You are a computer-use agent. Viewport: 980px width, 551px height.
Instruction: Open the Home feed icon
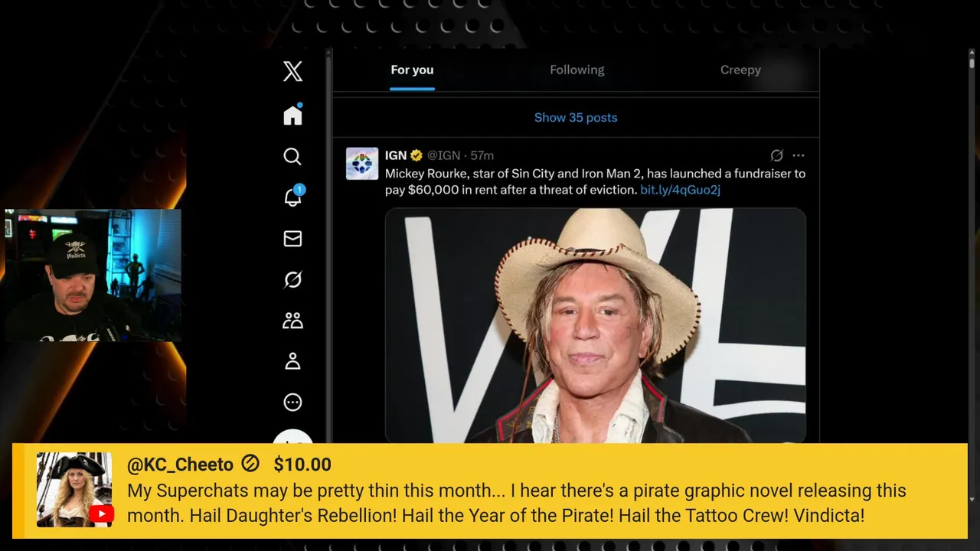pyautogui.click(x=292, y=116)
